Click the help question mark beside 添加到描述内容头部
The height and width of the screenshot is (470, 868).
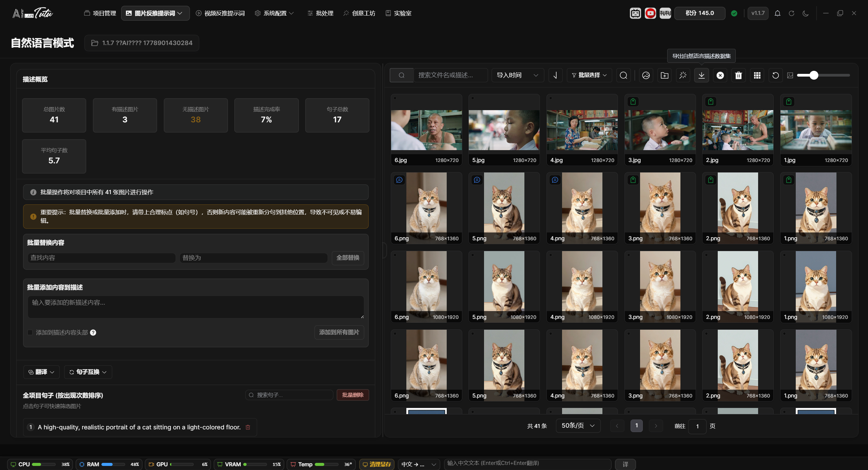click(x=93, y=332)
